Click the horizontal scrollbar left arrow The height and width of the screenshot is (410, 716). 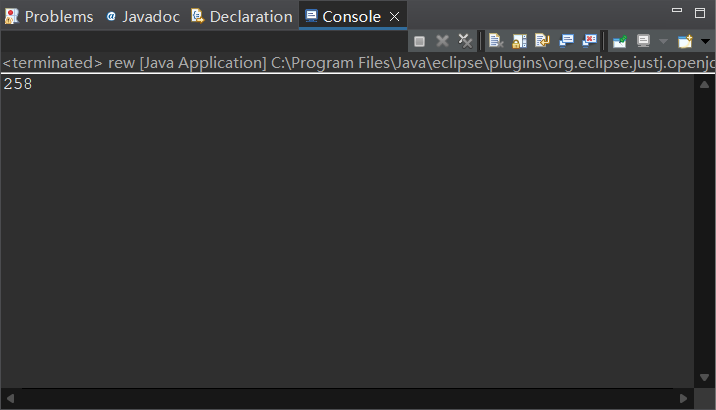pyautogui.click(x=10, y=399)
